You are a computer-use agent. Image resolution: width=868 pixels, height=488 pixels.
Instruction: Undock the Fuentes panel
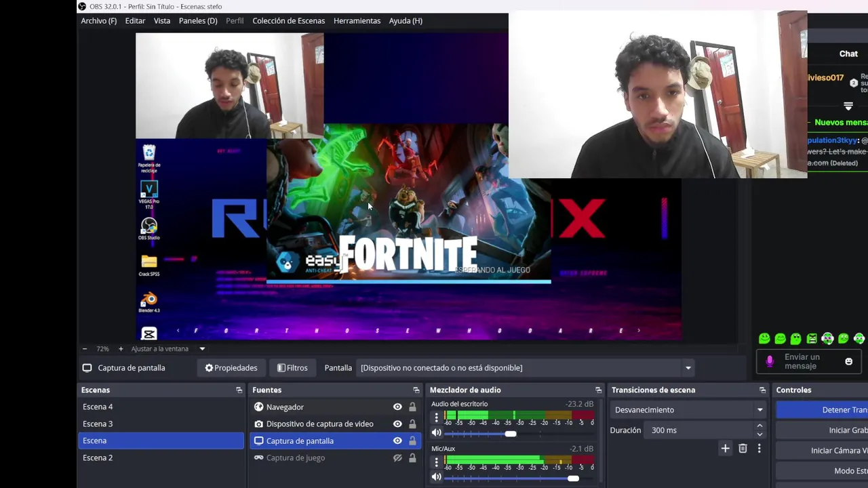[x=416, y=390]
